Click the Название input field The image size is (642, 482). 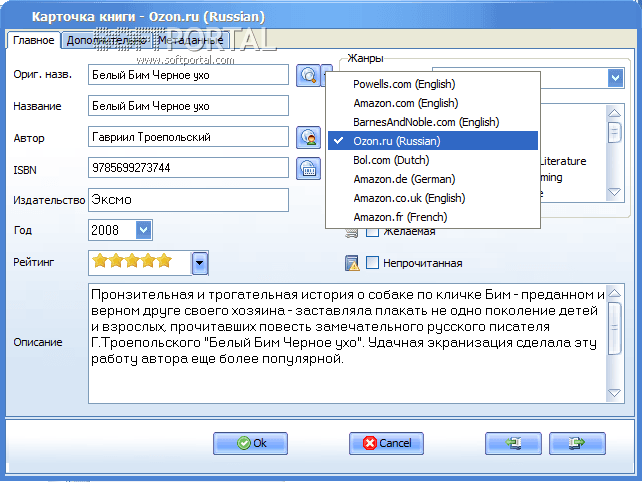[188, 106]
